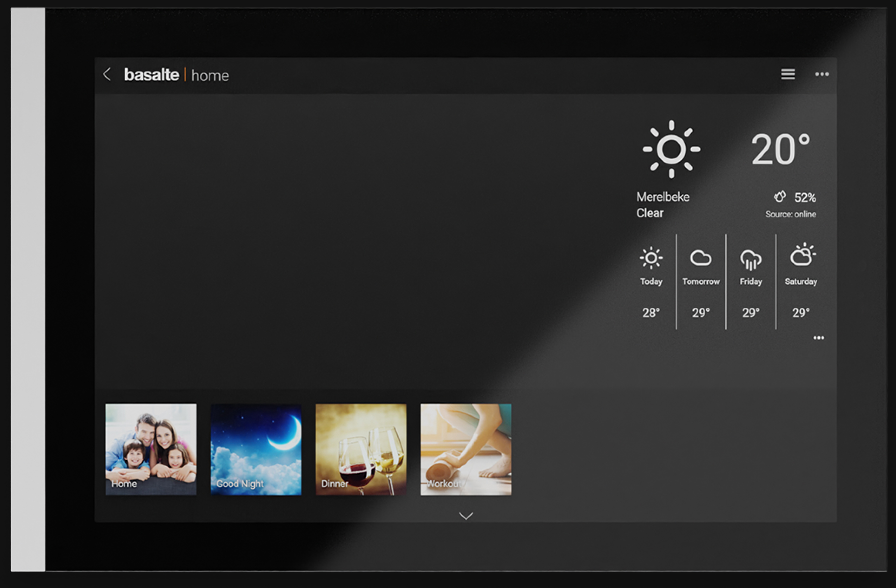Click the Tomorrow forecast label
This screenshot has width=896, height=588.
pos(700,281)
